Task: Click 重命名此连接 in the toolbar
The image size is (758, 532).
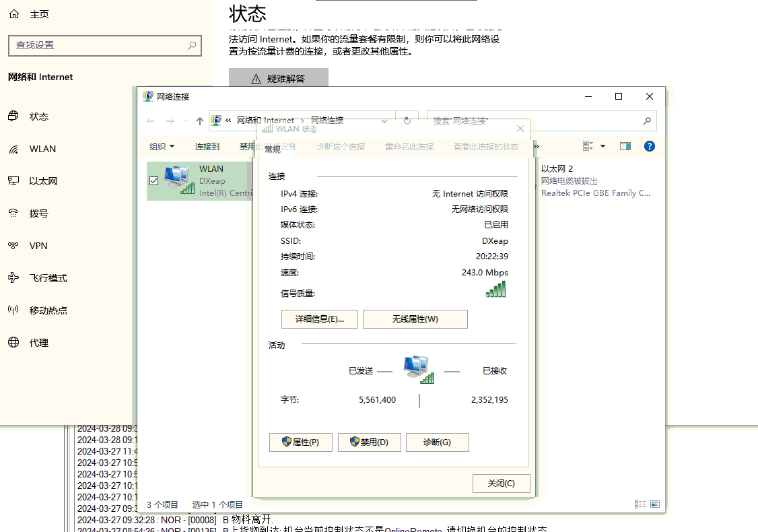Action: pos(409,147)
